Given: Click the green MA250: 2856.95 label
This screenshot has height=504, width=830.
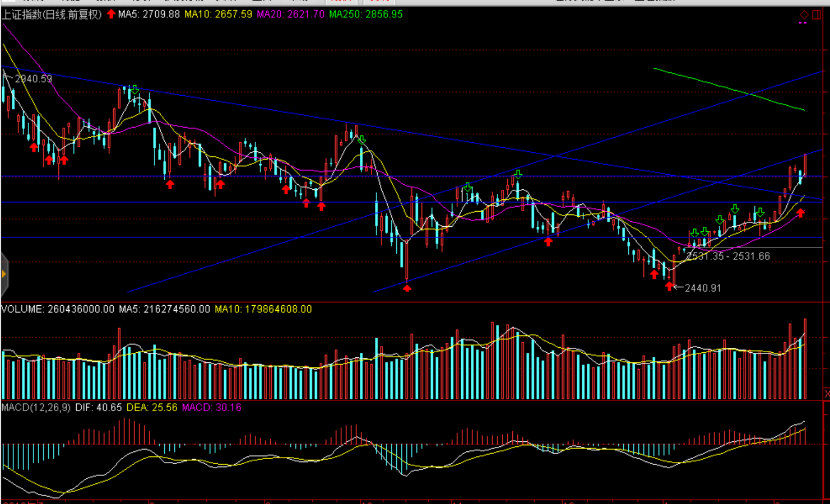Looking at the screenshot, I should [x=365, y=15].
